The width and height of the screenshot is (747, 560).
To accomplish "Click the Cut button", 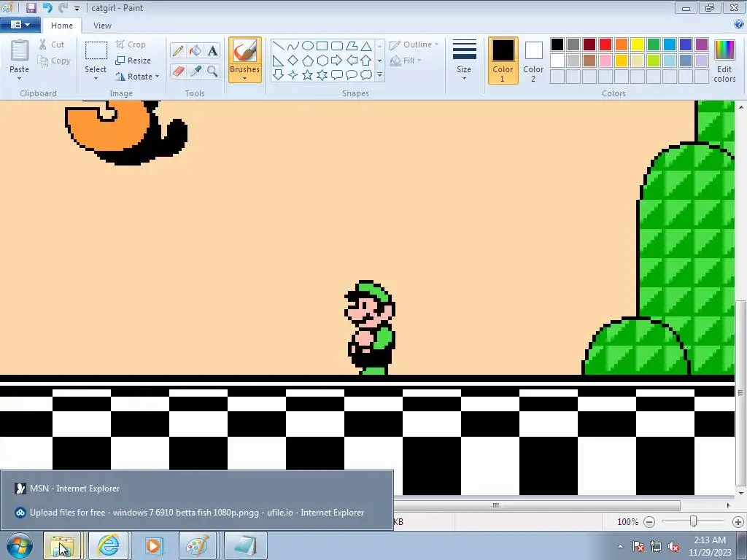I will coord(52,44).
